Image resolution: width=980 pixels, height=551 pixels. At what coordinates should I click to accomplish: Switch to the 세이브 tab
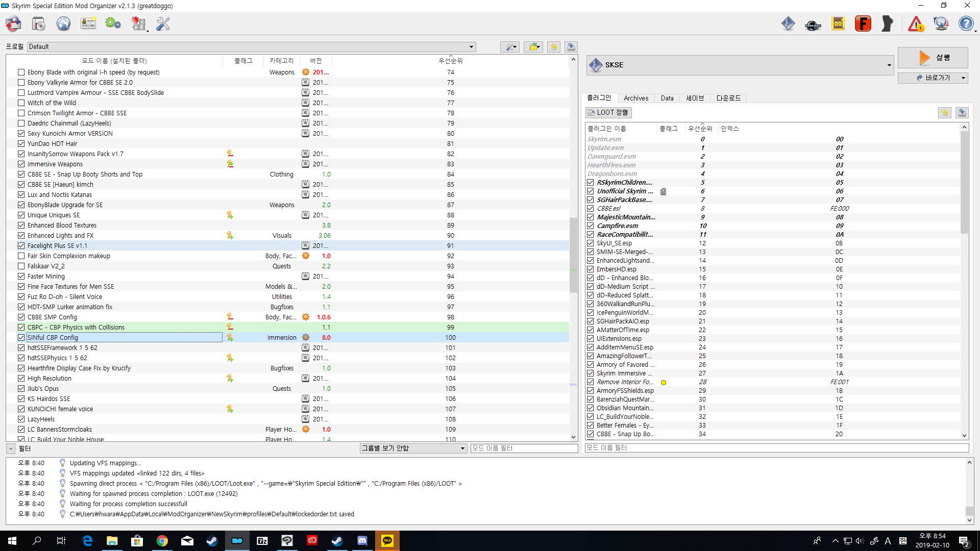[x=695, y=98]
